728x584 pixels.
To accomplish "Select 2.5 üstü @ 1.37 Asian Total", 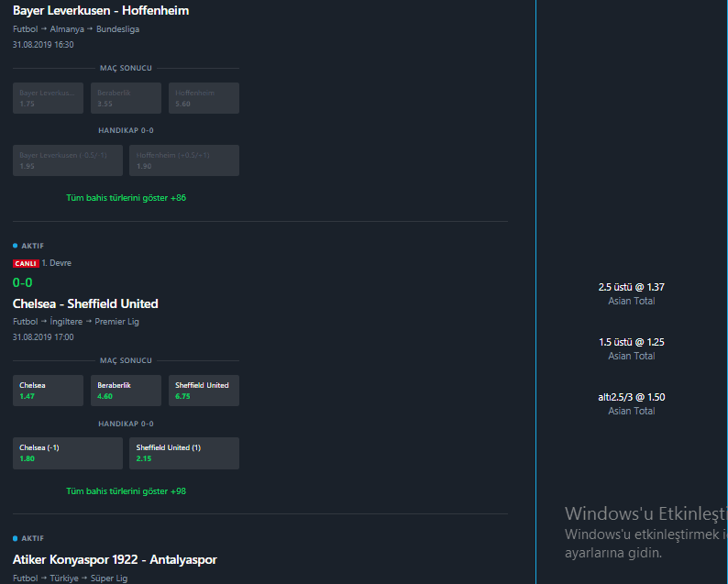I will pos(631,293).
